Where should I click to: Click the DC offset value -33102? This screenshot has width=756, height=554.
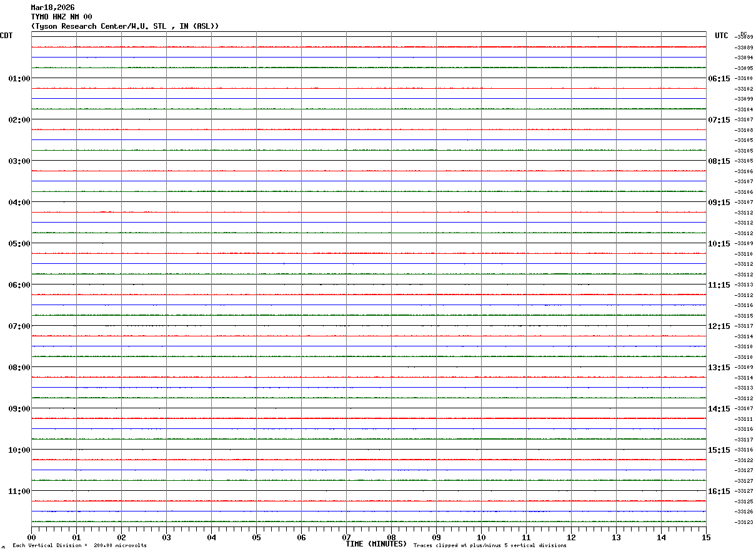(x=744, y=89)
